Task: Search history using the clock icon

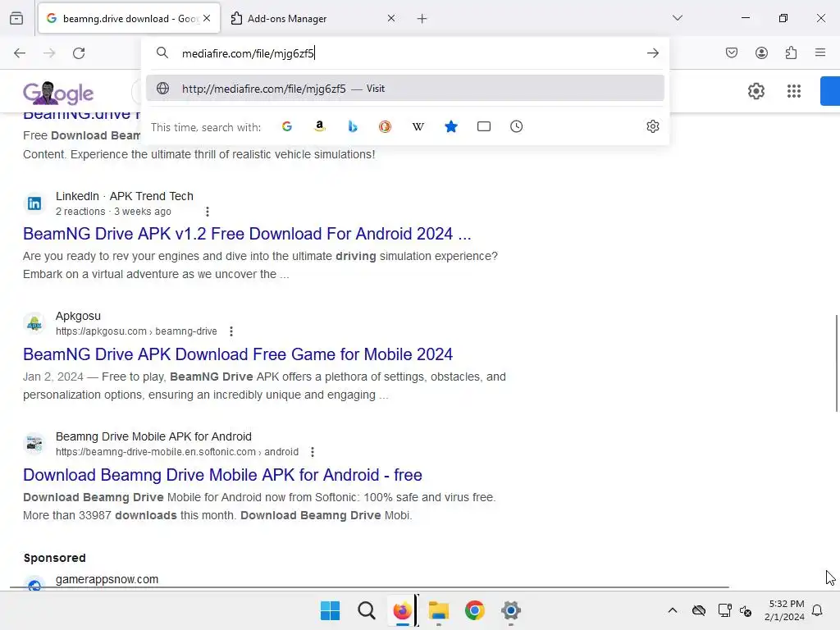Action: click(517, 126)
